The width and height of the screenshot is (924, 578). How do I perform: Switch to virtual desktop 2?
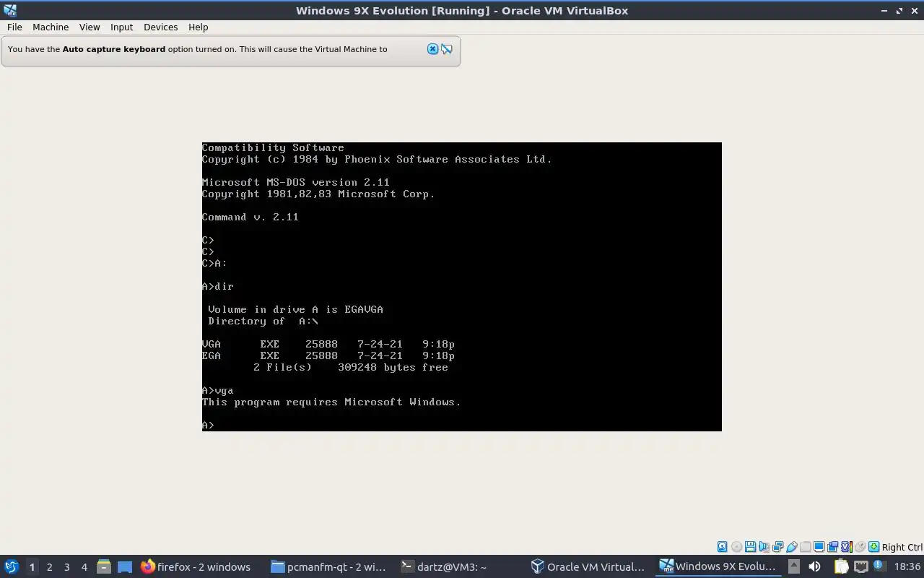tap(49, 566)
